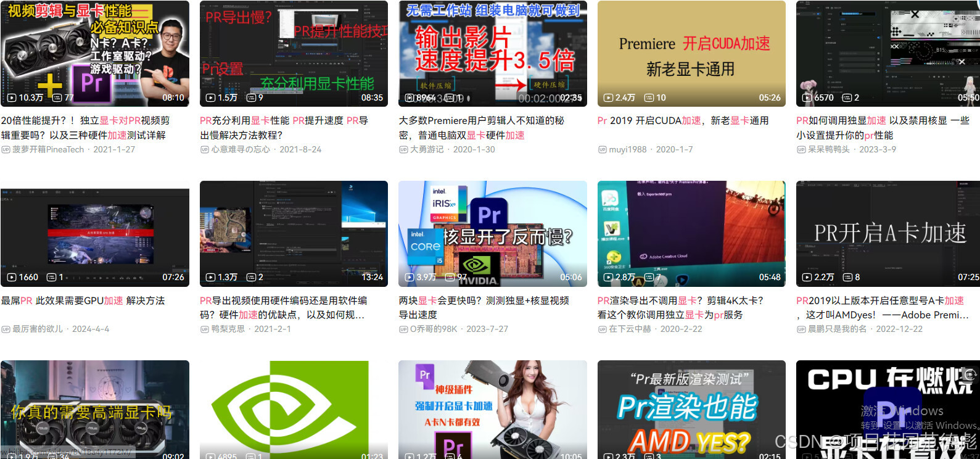Click UP badge icon before 最厉害的欲儿

[x=6, y=329]
